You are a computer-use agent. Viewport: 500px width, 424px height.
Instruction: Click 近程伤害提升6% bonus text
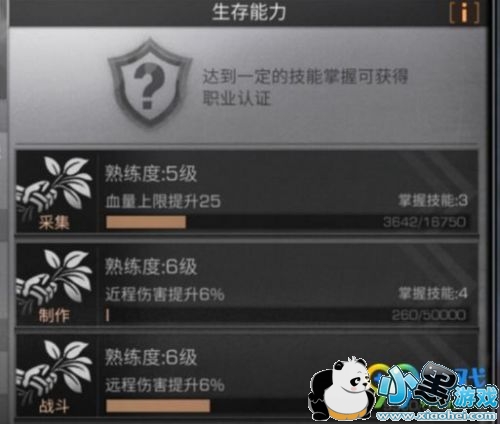point(165,295)
